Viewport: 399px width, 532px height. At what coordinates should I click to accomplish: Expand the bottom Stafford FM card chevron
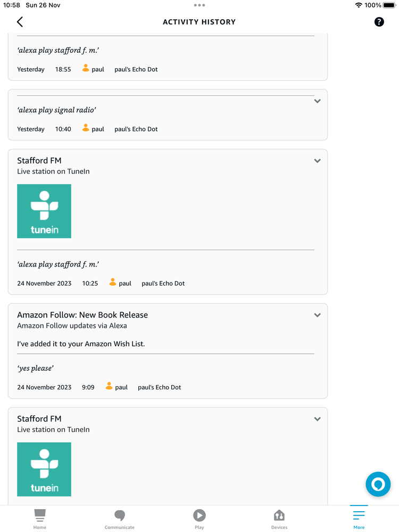tap(317, 419)
